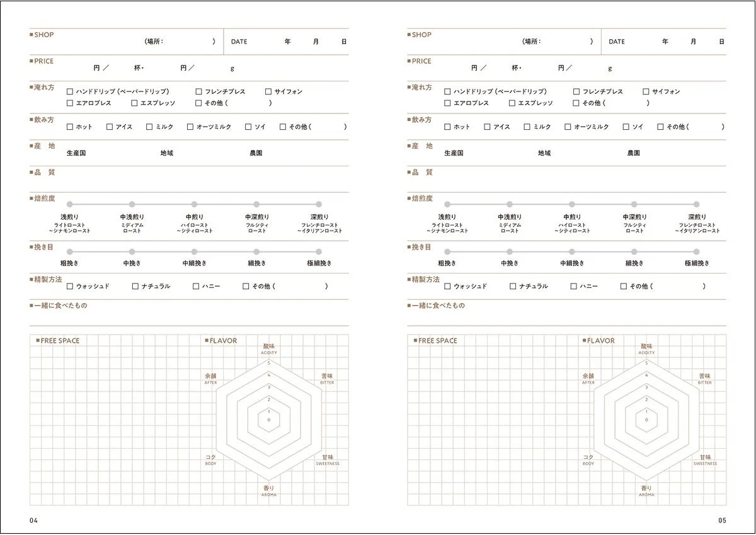The width and height of the screenshot is (756, 535).
Task: Click the 品質 line on page 04
Action: (x=189, y=180)
